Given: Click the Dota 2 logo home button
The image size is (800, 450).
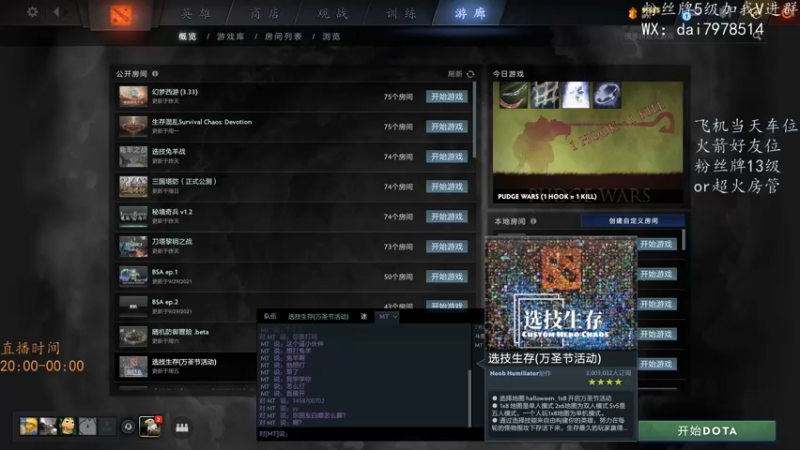Looking at the screenshot, I should click(x=120, y=15).
